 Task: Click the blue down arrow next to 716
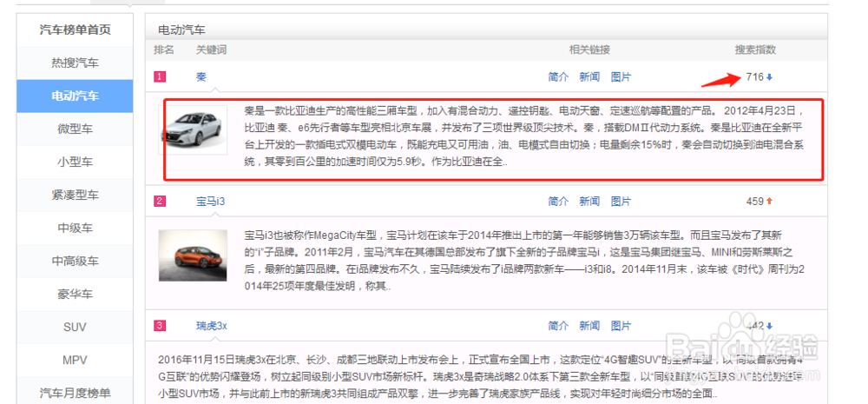point(769,77)
